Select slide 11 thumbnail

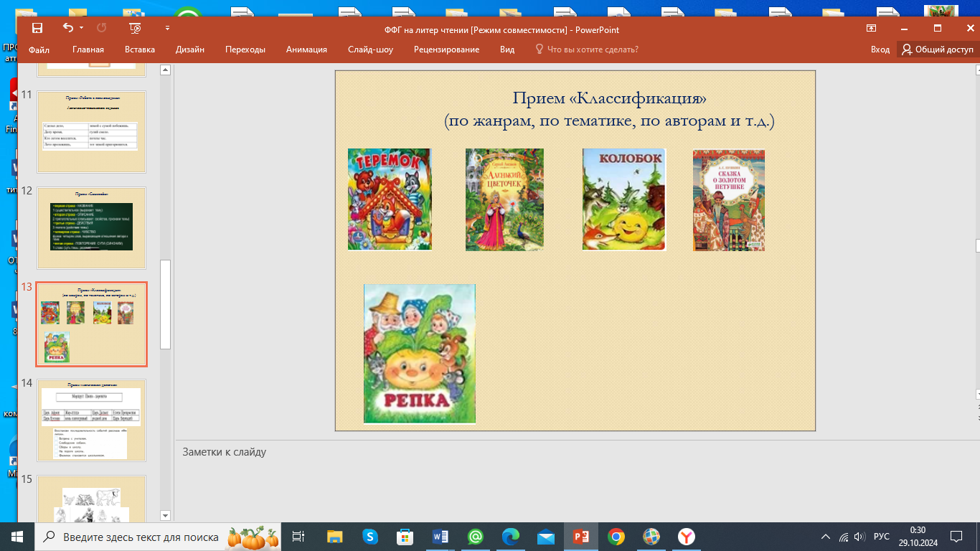coord(92,131)
